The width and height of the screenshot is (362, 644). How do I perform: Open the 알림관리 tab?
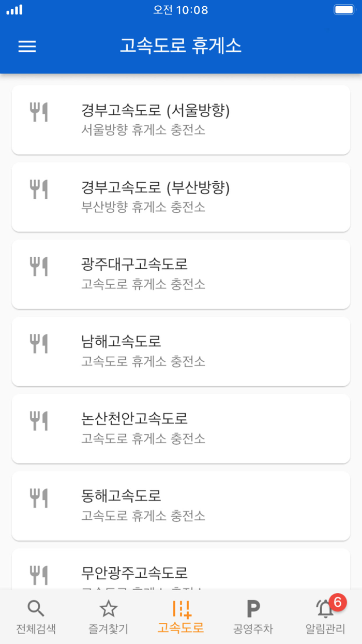[326, 617]
